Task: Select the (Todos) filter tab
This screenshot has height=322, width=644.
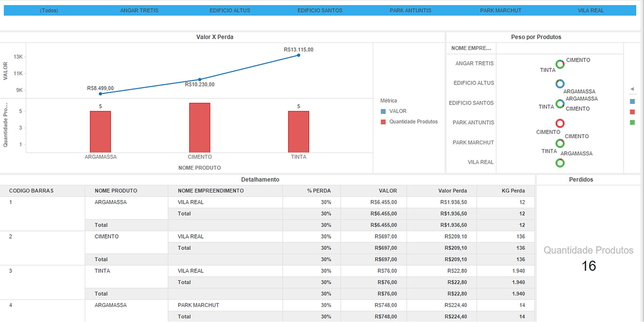Action: [49, 10]
